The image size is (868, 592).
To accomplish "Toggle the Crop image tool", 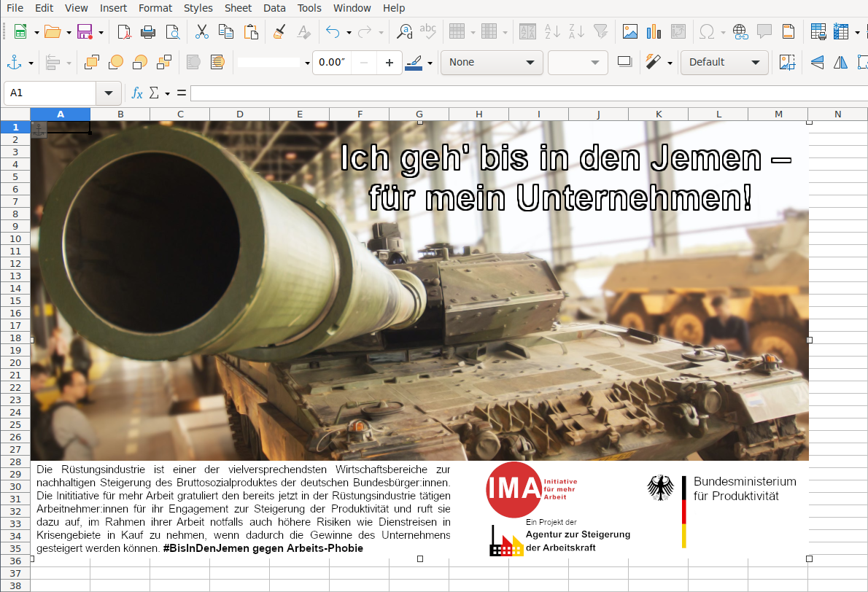I will pyautogui.click(x=787, y=63).
